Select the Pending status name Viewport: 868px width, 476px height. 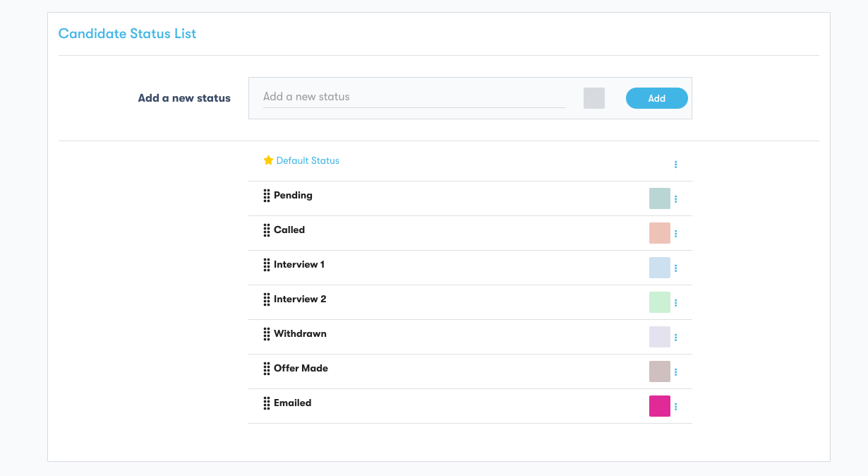[x=293, y=196]
